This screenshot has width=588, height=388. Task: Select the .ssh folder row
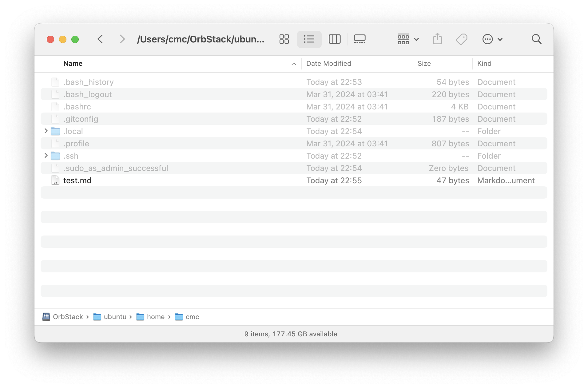294,156
